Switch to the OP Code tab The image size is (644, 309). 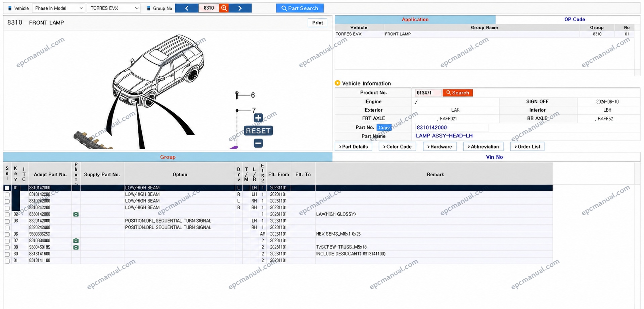coord(574,20)
